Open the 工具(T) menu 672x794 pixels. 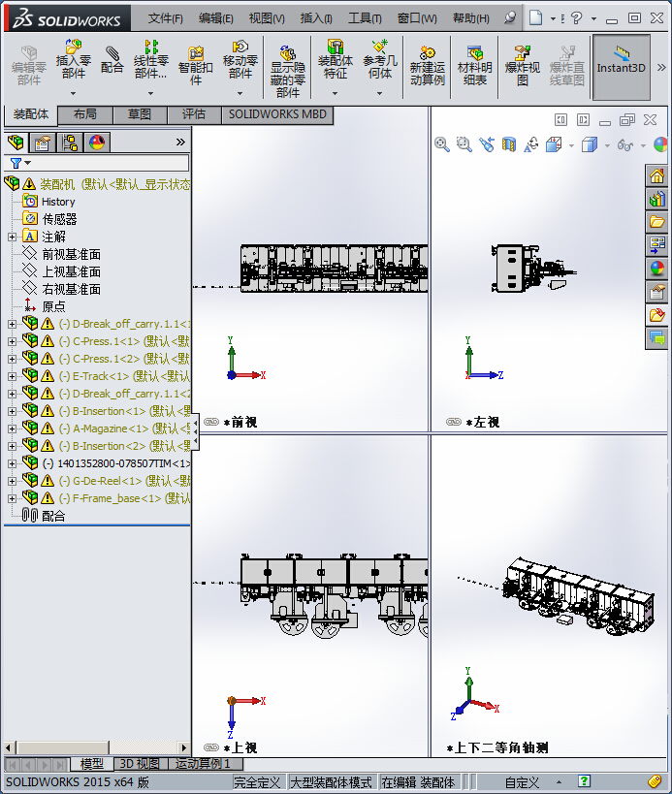[x=365, y=18]
